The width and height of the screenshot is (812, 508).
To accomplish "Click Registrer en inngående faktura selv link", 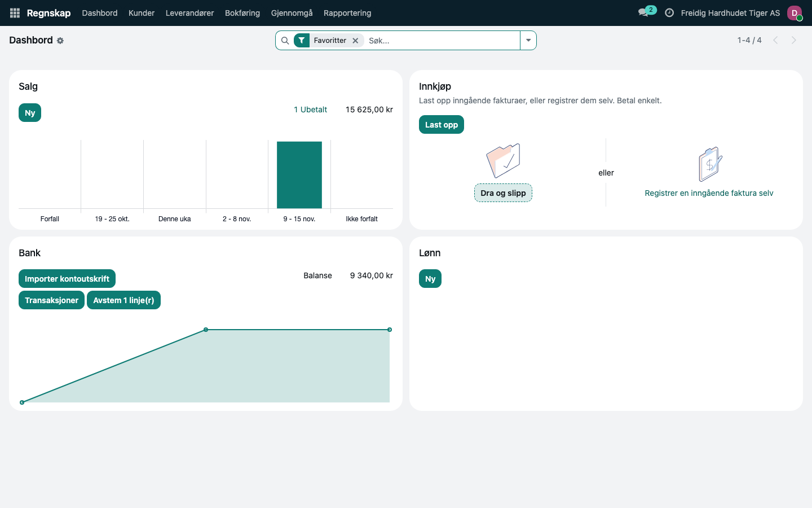I will point(709,193).
